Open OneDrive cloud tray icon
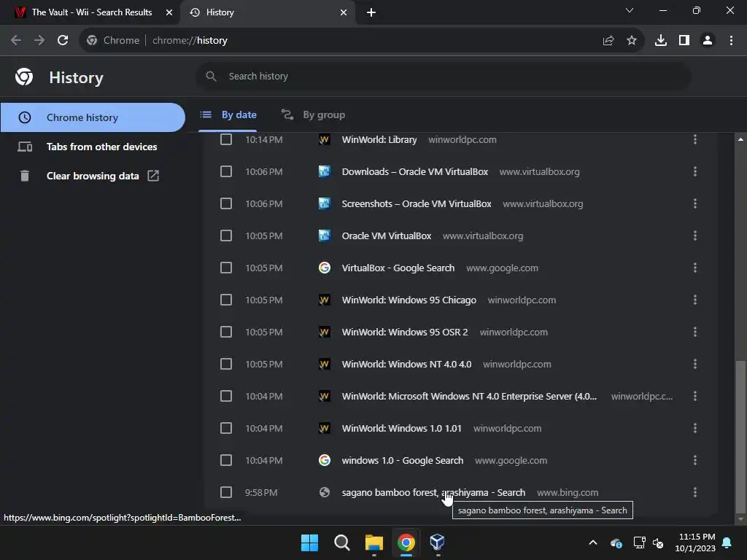 pos(616,542)
